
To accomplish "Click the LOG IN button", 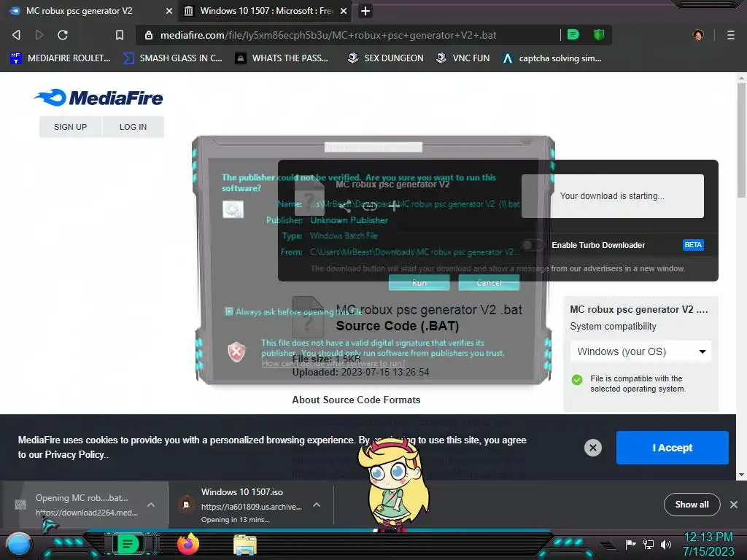I will tap(133, 127).
